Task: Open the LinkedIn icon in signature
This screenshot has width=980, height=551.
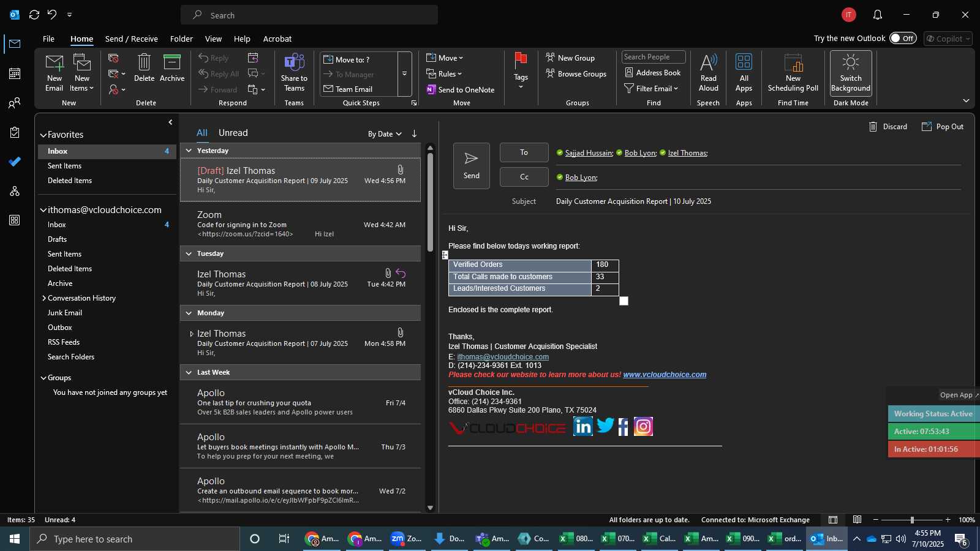Action: click(582, 426)
